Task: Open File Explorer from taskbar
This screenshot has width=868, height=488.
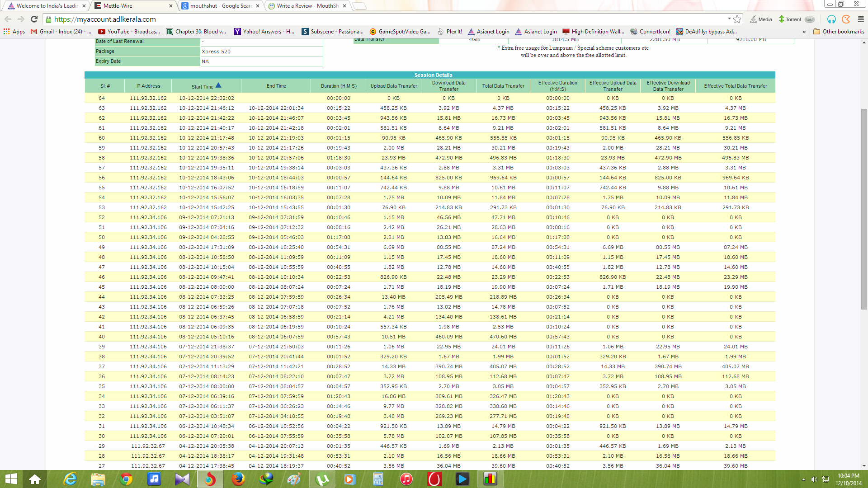Action: (x=98, y=479)
